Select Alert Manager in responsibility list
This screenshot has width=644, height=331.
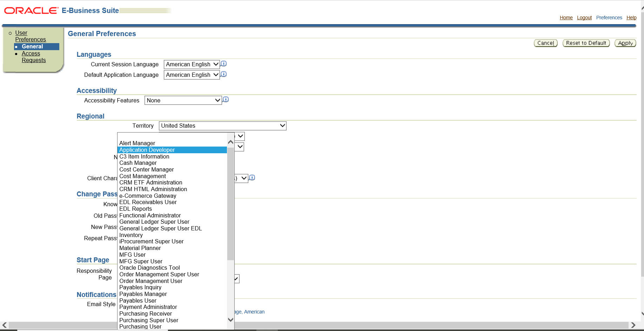pos(172,143)
